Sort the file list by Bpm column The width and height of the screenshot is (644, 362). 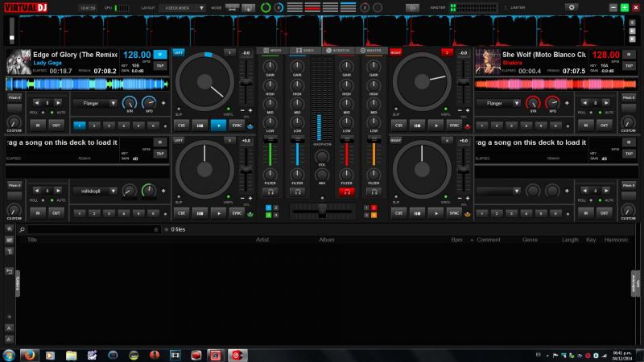pos(456,240)
